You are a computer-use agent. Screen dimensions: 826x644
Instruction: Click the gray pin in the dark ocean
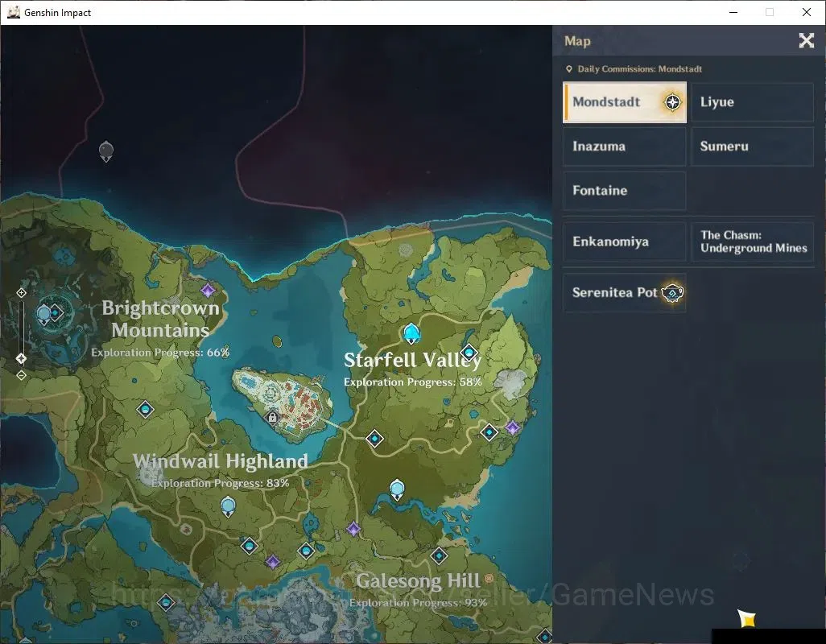106,151
